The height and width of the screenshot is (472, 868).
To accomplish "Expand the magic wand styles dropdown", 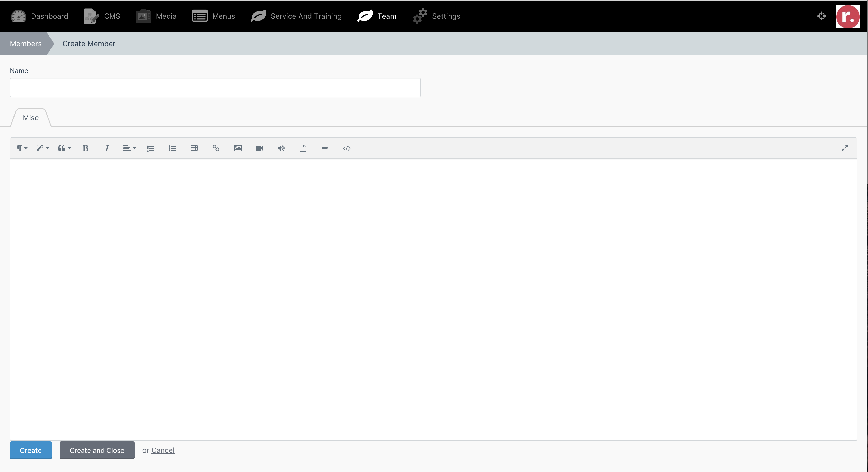I will tap(43, 148).
